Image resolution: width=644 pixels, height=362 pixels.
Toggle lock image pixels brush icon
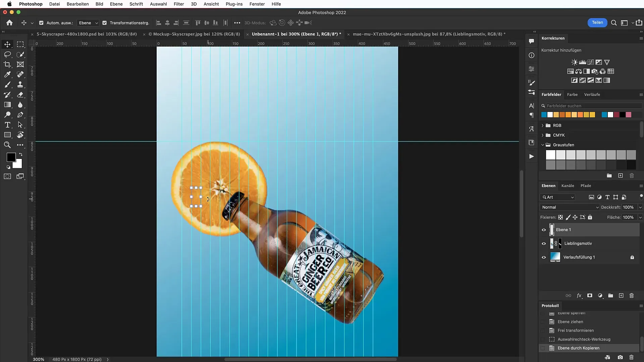click(x=568, y=217)
